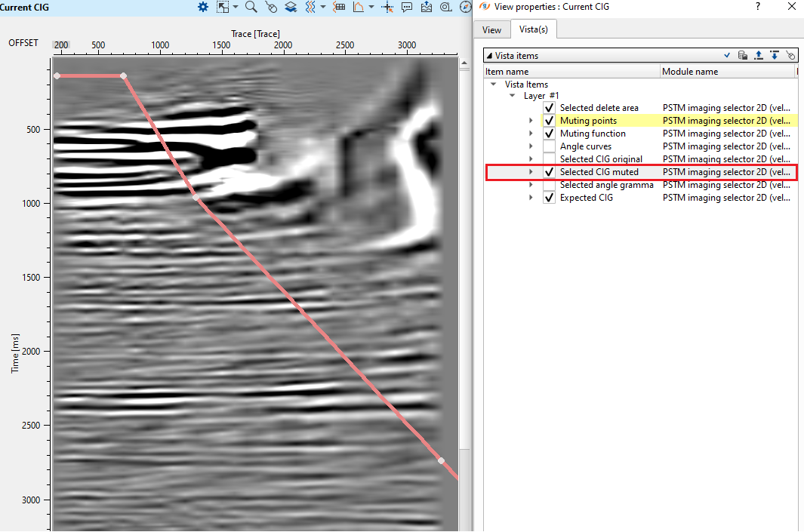The image size is (804, 532).
Task: Click the View properties window app icon
Action: click(485, 7)
